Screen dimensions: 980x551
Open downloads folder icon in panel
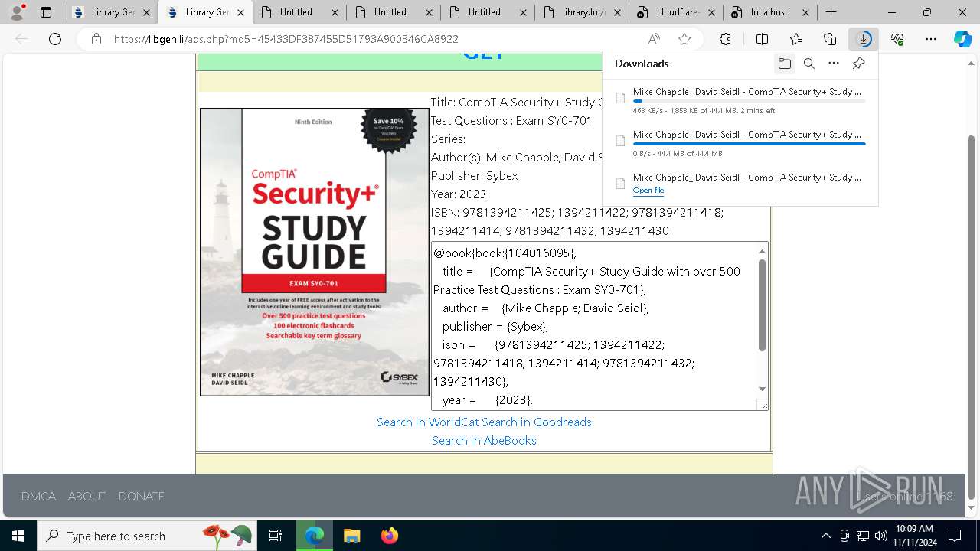point(784,64)
